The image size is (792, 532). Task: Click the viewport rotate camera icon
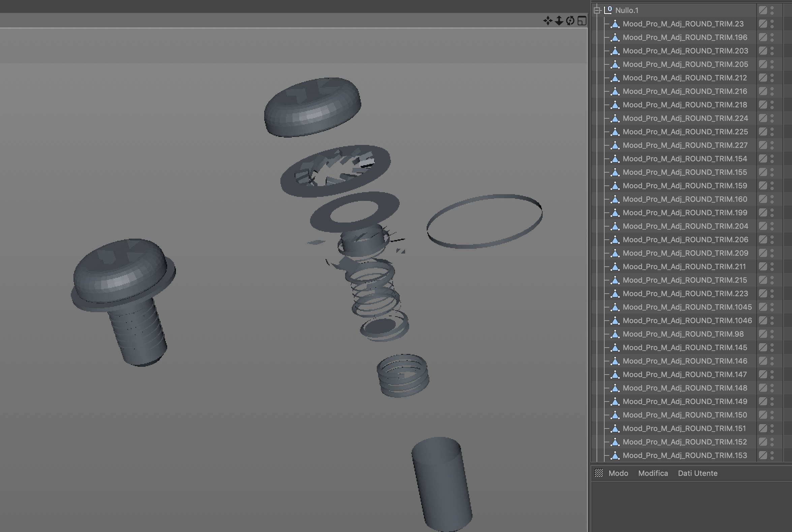pos(570,21)
